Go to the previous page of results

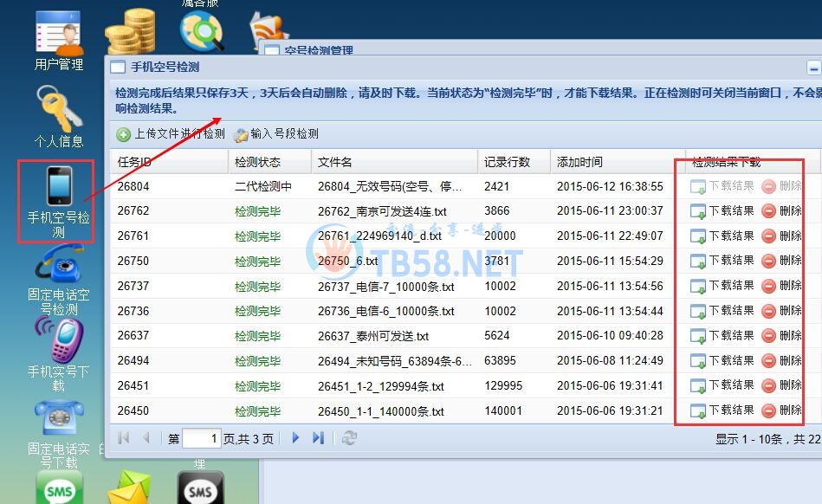(x=146, y=437)
